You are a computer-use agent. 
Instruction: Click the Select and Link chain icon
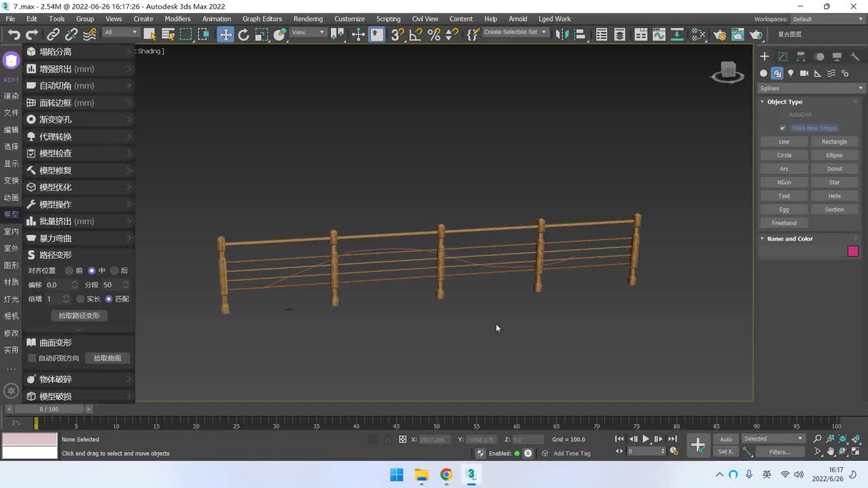click(53, 35)
